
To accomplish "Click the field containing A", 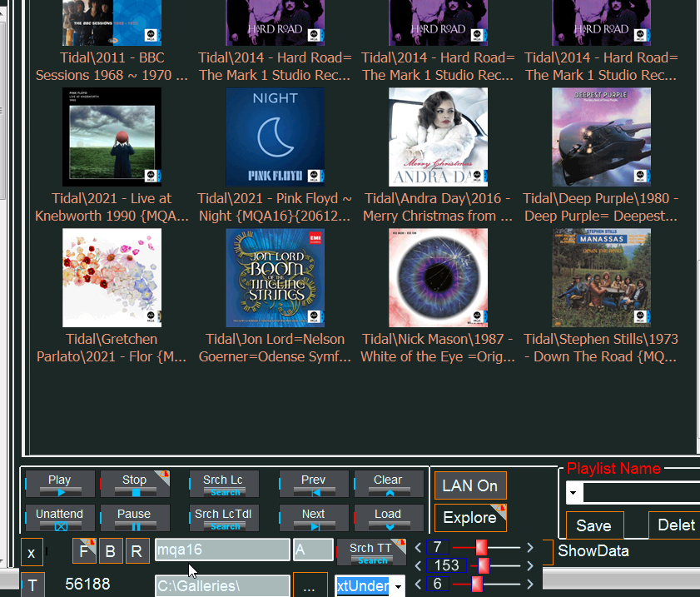I will [314, 550].
